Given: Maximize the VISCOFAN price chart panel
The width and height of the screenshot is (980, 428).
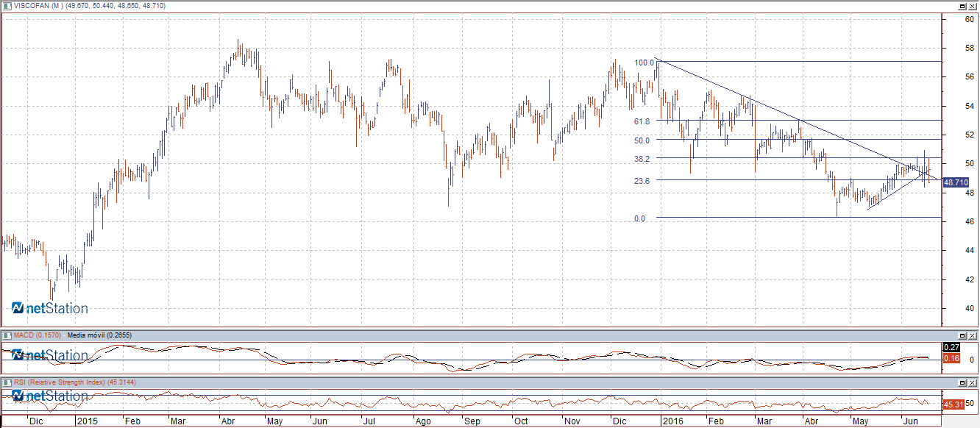Looking at the screenshot, I should point(962,6).
